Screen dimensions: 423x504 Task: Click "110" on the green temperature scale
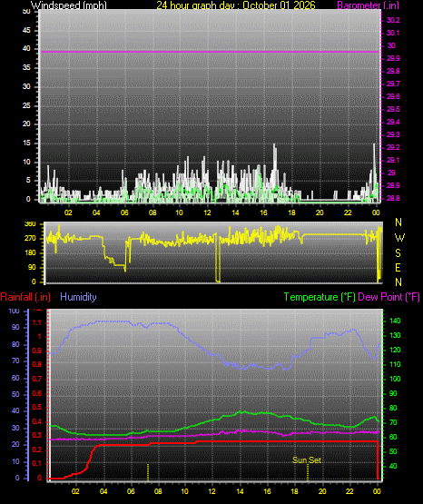(395, 364)
